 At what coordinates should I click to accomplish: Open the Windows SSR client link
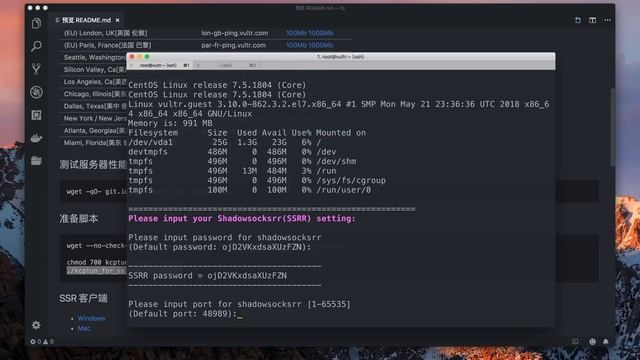pos(91,318)
